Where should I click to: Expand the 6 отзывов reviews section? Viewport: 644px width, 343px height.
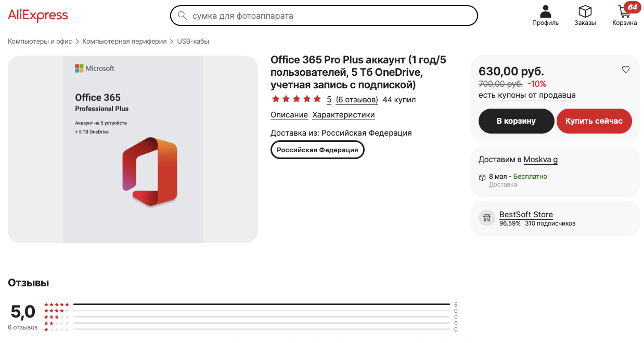pos(356,99)
